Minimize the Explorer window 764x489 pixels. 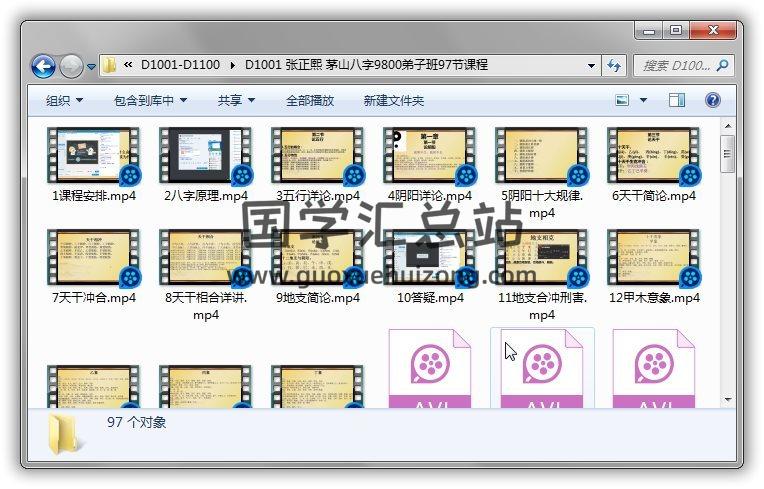(649, 31)
